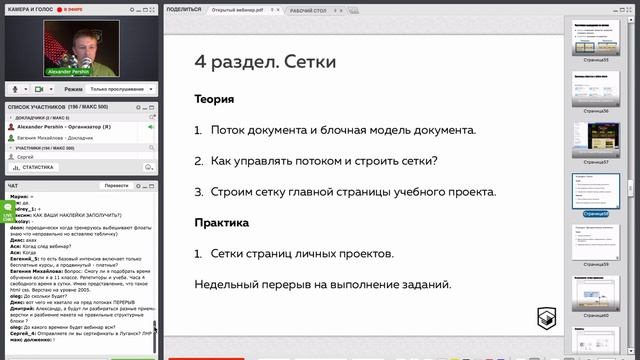
Task: Open slide thumbnail Страница56
Action: pyautogui.click(x=596, y=89)
